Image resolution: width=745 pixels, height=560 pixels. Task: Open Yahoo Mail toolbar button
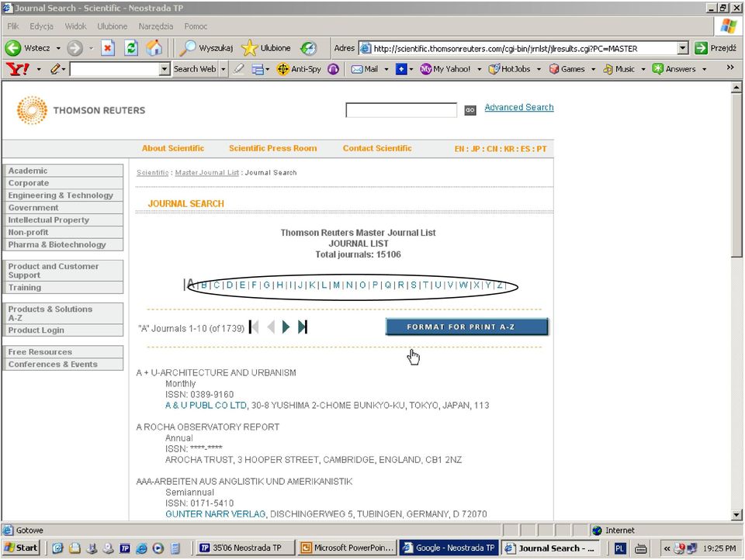click(x=365, y=69)
